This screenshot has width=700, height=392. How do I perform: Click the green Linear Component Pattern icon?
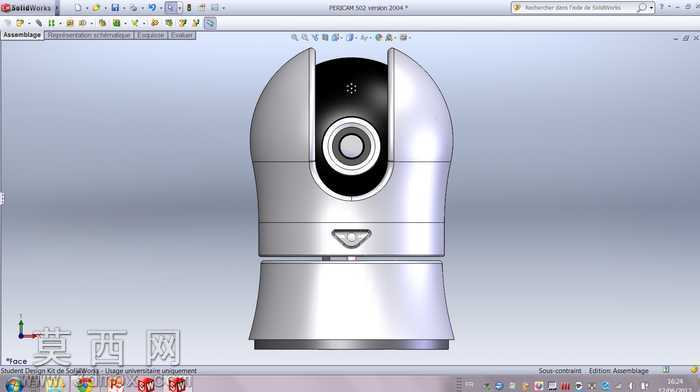[51, 23]
